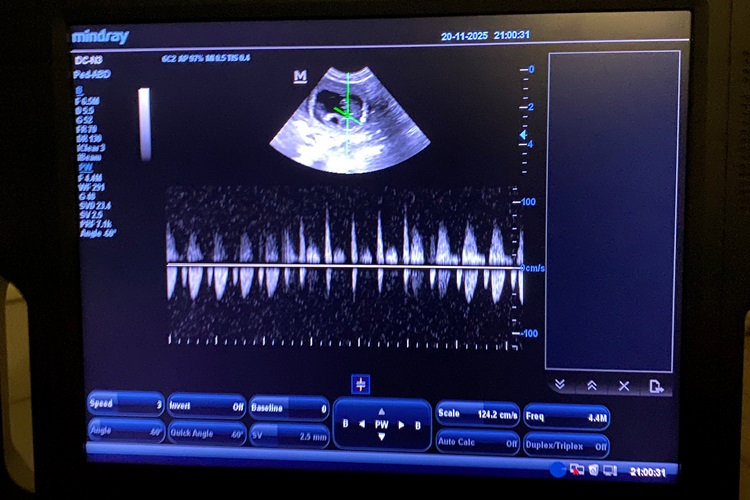Click the blue circle icon in status bar

tap(557, 469)
